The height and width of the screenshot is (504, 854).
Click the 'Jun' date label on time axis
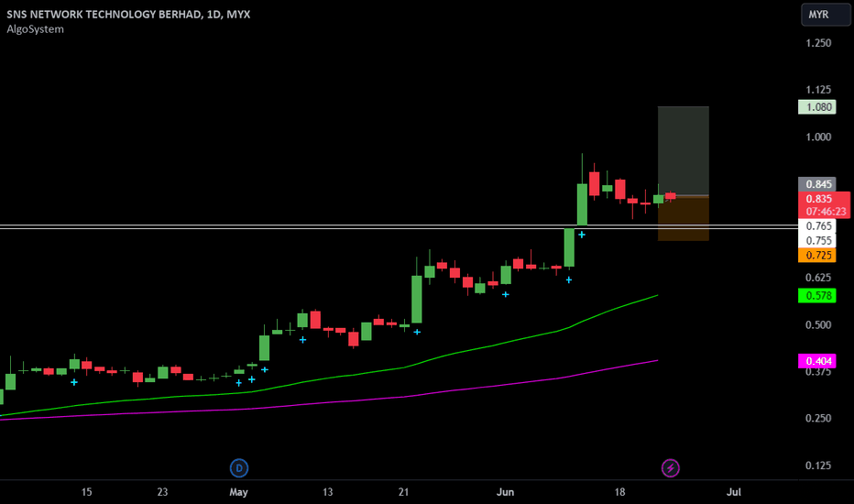[x=505, y=492]
